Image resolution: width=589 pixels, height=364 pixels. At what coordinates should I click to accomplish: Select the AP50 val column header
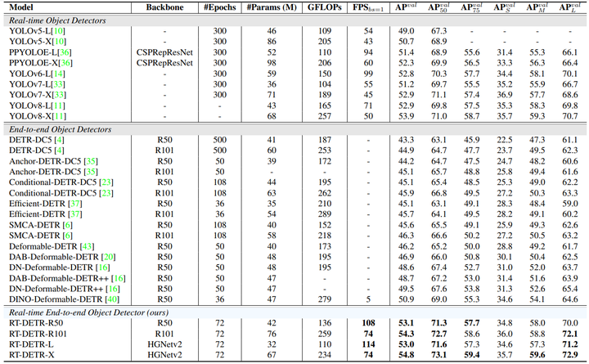(x=438, y=7)
